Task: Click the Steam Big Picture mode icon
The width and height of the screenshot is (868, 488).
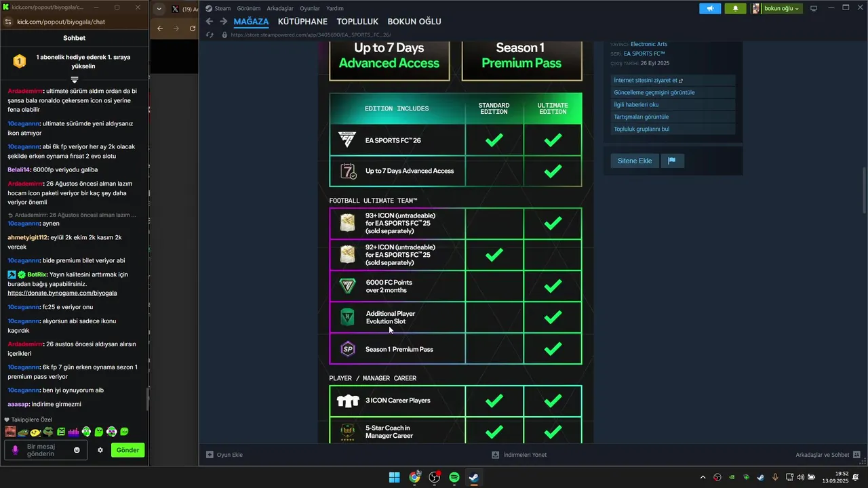Action: [x=814, y=9]
